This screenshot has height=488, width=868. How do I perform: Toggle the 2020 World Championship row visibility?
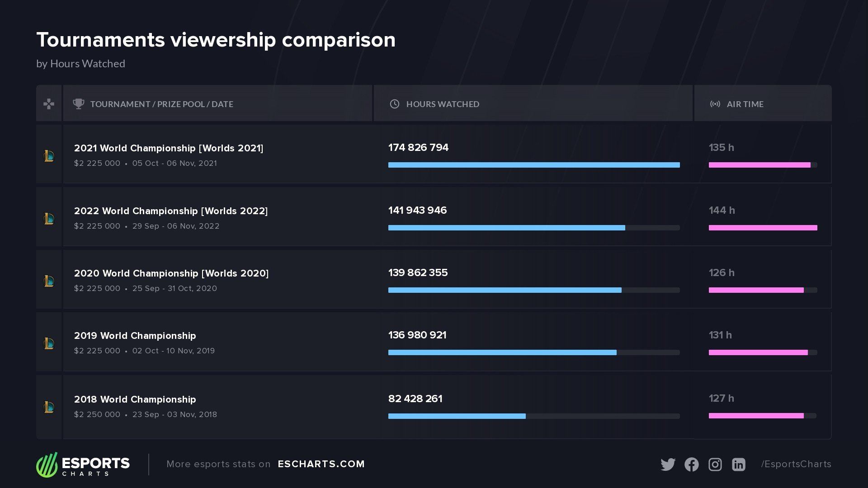coord(49,281)
